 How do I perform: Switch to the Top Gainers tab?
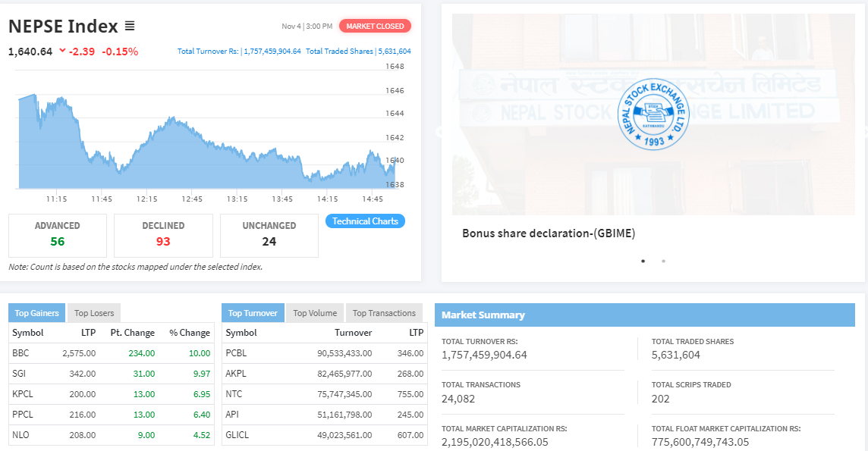point(36,313)
